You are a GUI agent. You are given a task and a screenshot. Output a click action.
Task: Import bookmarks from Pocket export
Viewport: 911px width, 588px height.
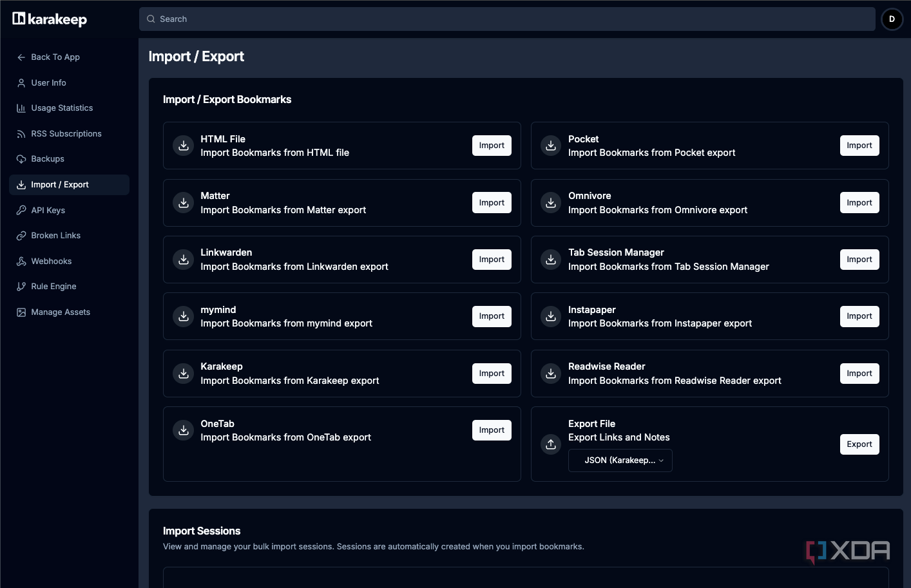pyautogui.click(x=859, y=146)
